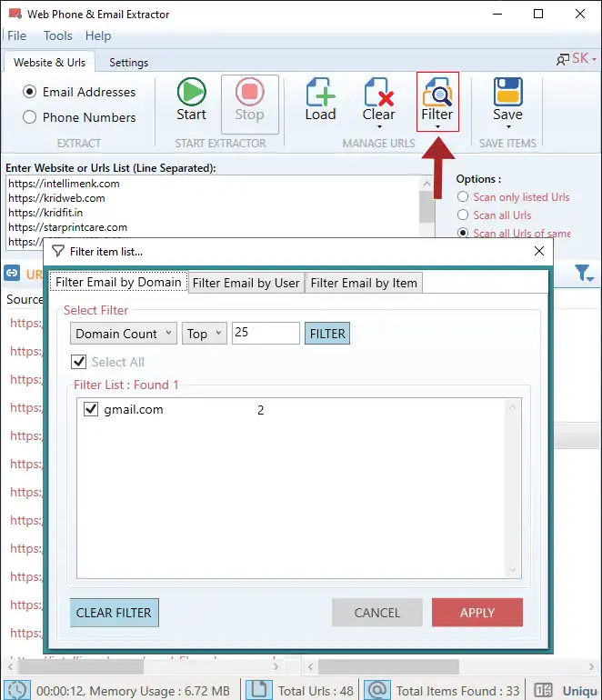Click the SK user account icon
This screenshot has width=602, height=700.
pyautogui.click(x=562, y=59)
